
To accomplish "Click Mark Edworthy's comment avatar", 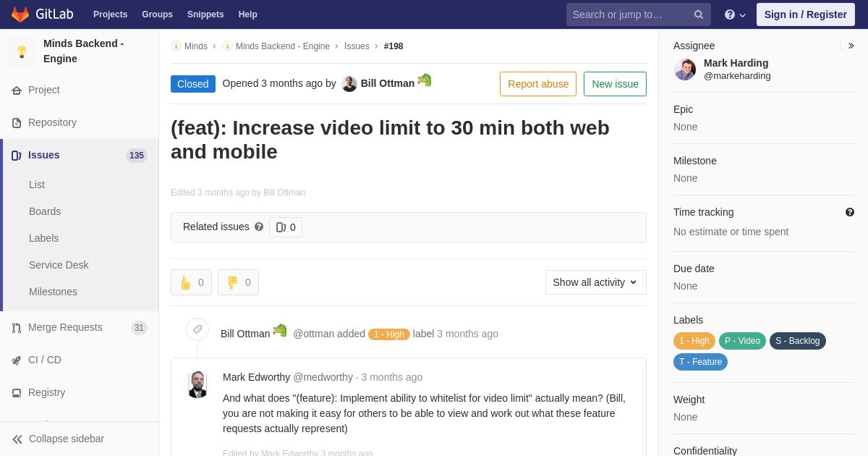I will click(197, 384).
